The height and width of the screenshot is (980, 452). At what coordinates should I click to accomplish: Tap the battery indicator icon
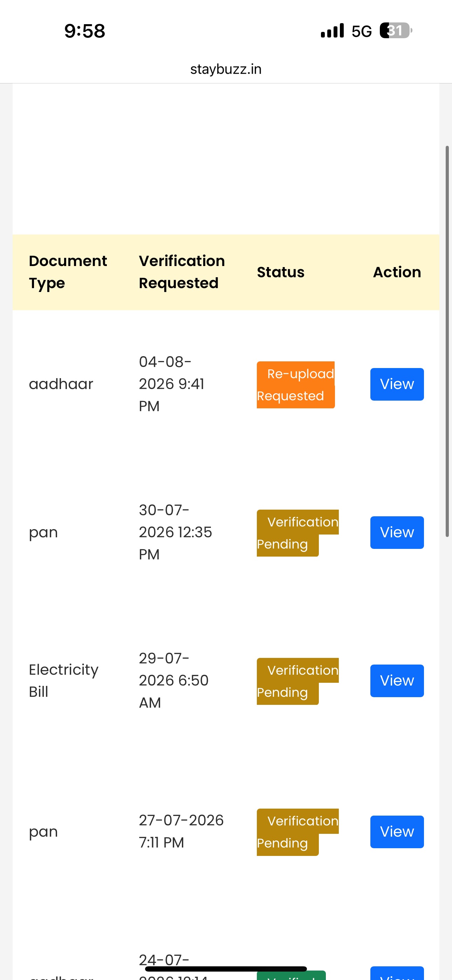click(396, 30)
